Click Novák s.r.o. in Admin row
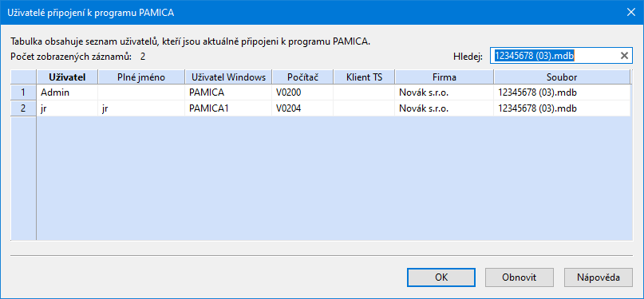The height and width of the screenshot is (299, 644). [x=444, y=92]
